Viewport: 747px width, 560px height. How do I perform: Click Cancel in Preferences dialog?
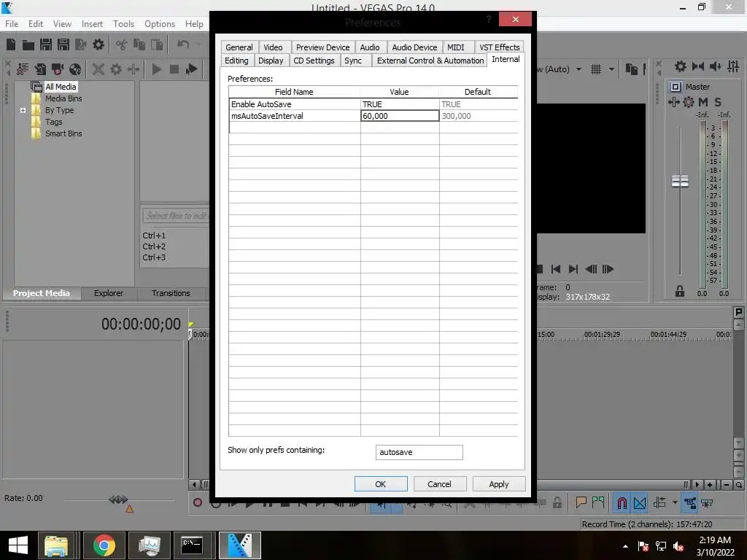pyautogui.click(x=439, y=484)
